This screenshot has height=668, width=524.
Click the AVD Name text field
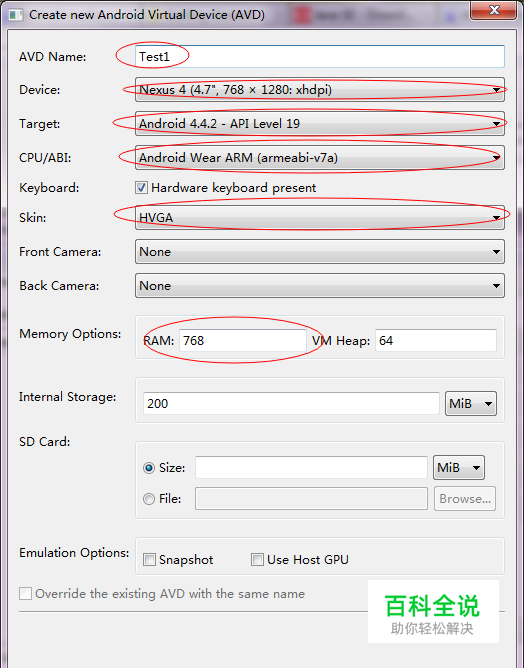click(x=320, y=56)
